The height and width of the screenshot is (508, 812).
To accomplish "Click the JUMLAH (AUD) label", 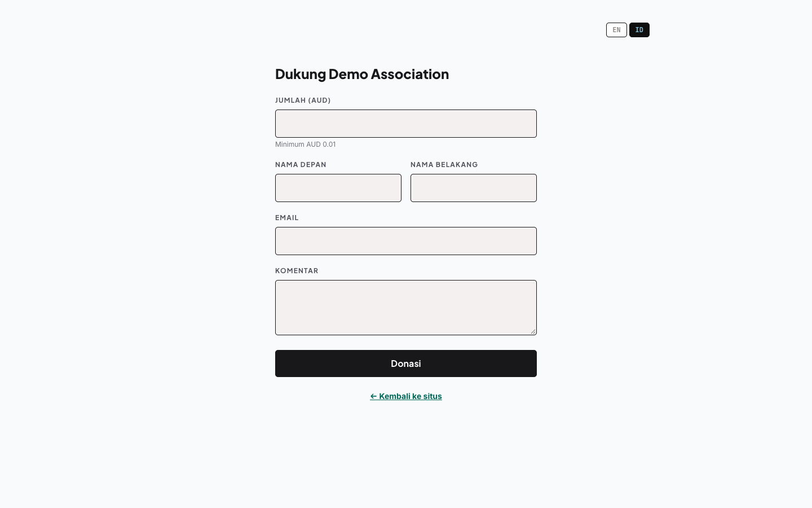I will [303, 100].
